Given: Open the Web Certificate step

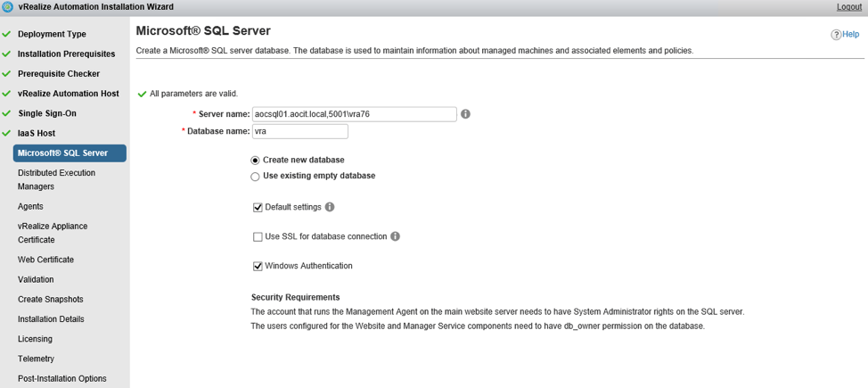Looking at the screenshot, I should point(45,260).
